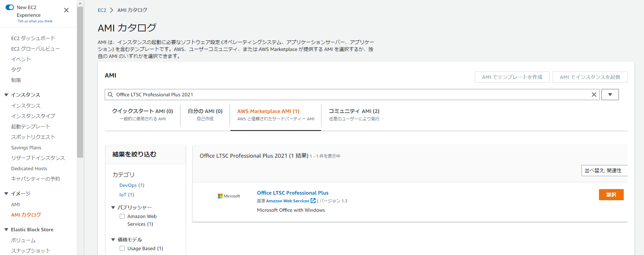Open EC2 グローバルビュー in sidebar

pos(35,49)
